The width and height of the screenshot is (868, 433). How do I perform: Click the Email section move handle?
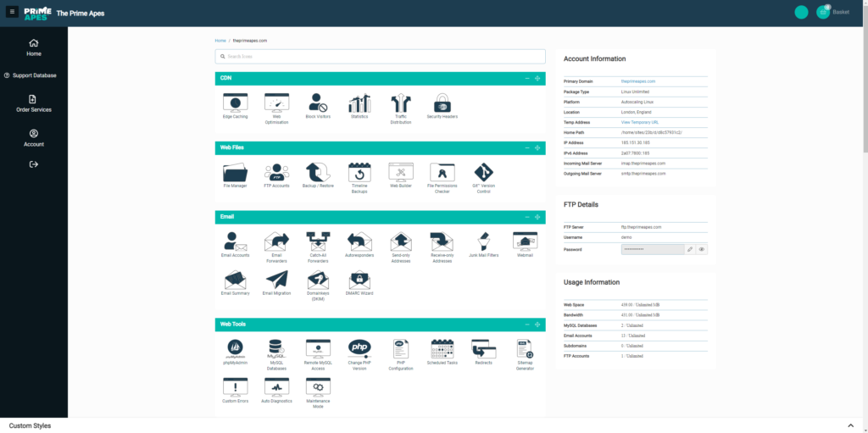click(537, 217)
